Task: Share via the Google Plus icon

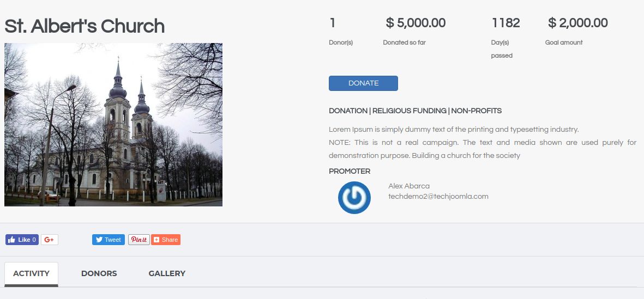Action: pos(49,240)
